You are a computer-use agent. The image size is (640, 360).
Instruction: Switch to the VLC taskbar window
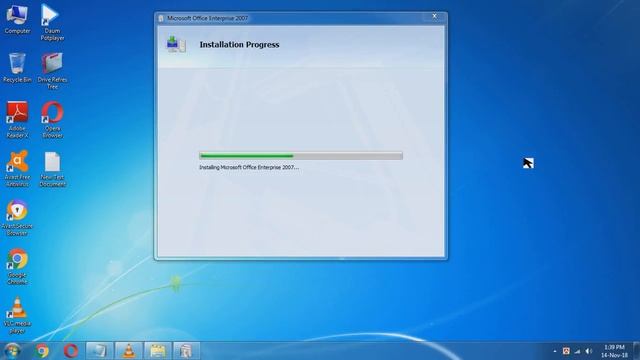click(x=129, y=351)
